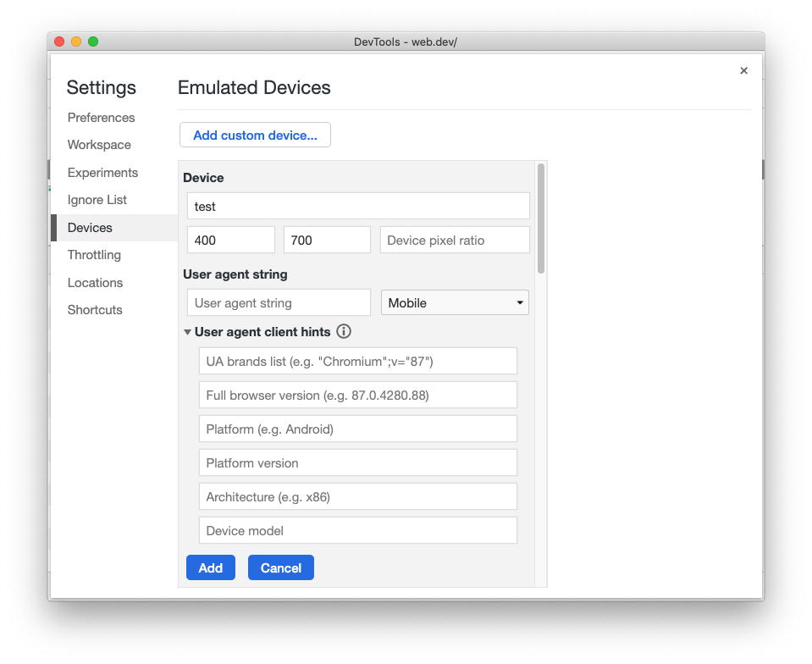The height and width of the screenshot is (664, 812).
Task: Open the Ignore List settings
Action: (98, 199)
